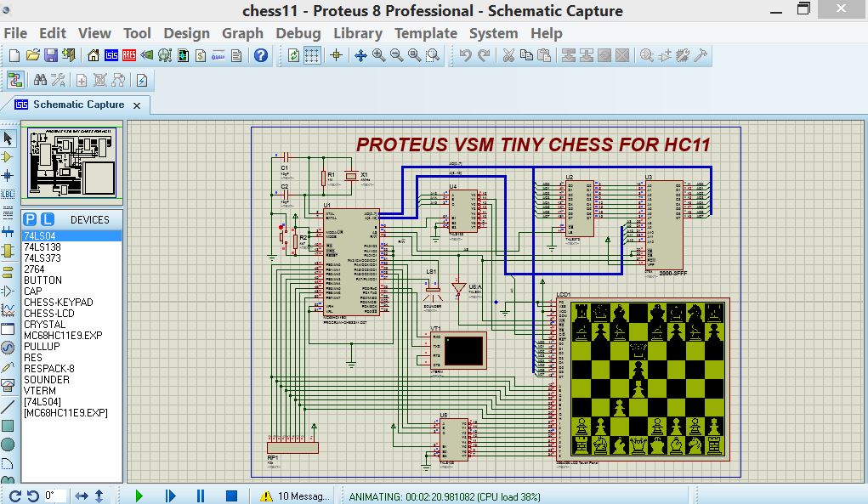
Task: Select the 2D circle drawing tool
Action: click(8, 445)
